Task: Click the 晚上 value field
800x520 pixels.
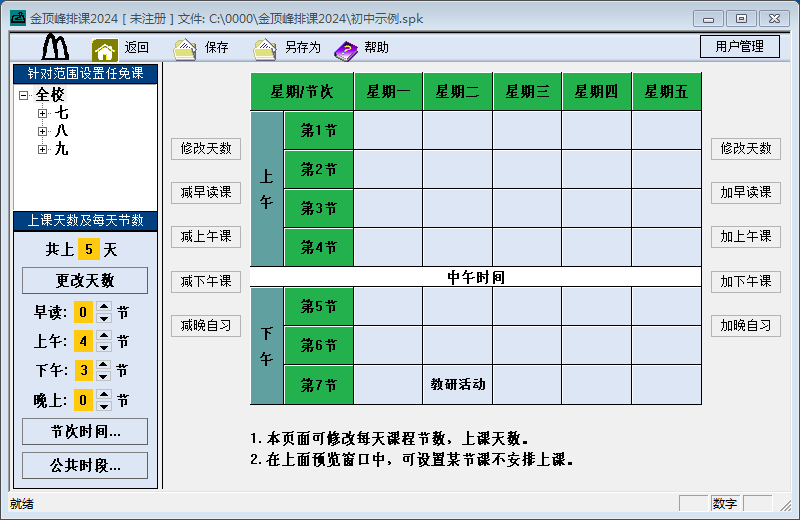Action: [83, 400]
